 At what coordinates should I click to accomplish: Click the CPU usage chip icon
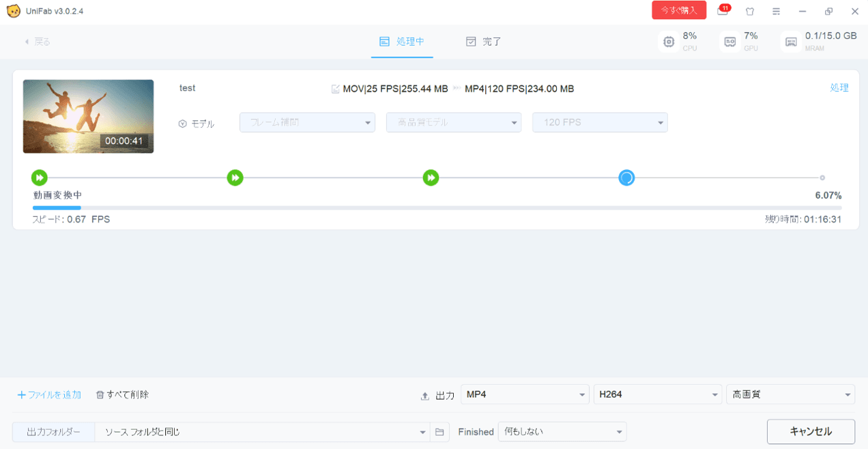(x=669, y=42)
